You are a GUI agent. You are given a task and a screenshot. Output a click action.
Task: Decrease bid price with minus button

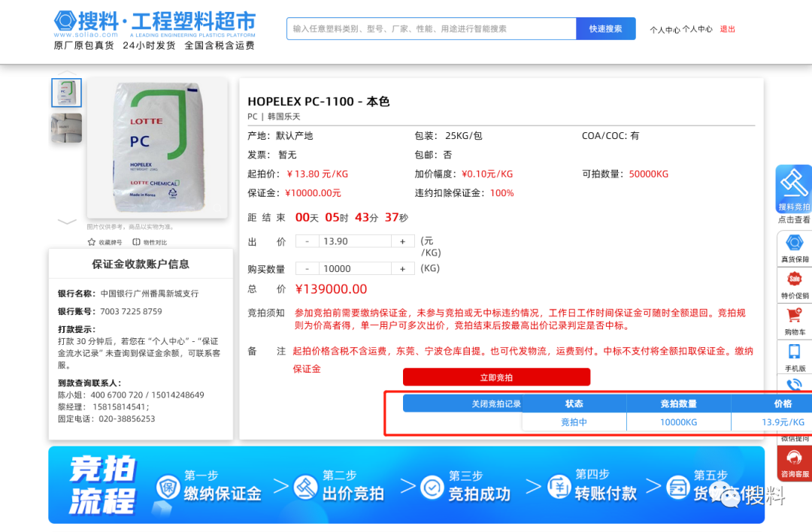point(307,241)
